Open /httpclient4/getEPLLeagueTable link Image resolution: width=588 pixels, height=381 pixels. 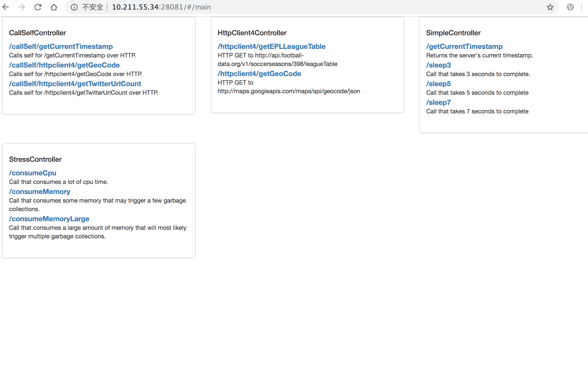click(x=271, y=46)
